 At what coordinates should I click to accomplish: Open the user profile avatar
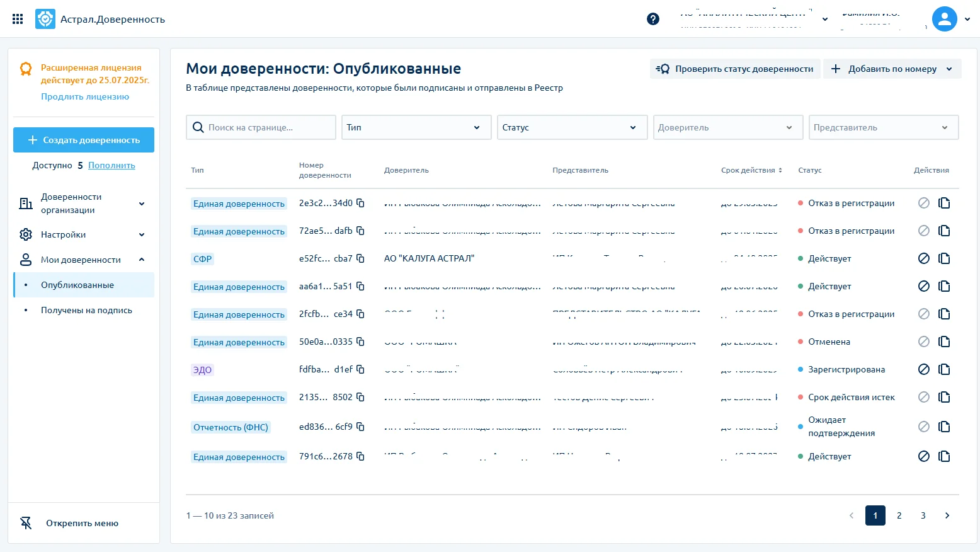pos(944,19)
